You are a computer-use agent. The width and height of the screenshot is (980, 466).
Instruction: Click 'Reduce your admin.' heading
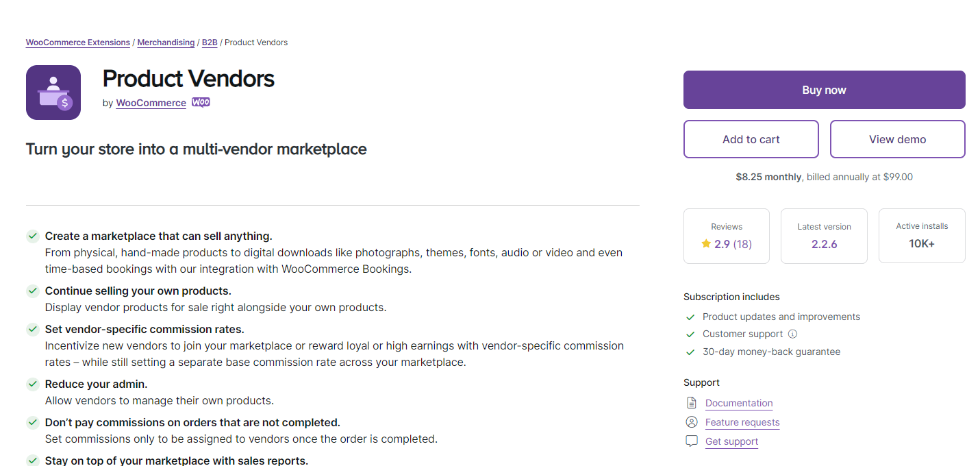click(x=97, y=384)
